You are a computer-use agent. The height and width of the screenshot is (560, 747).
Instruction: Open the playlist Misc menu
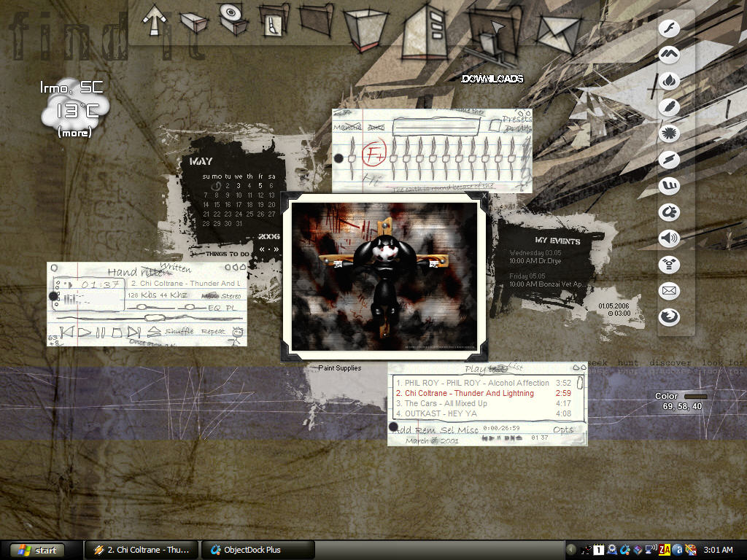pos(467,430)
